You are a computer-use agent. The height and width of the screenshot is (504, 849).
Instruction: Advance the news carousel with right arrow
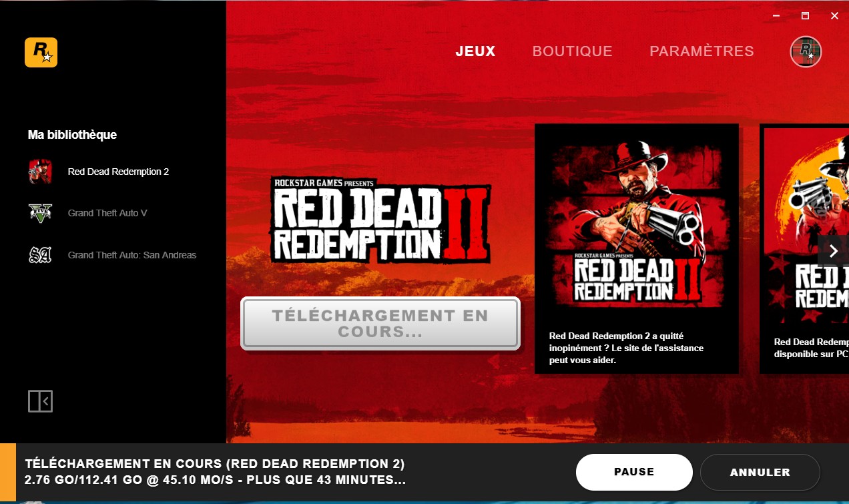pos(833,251)
